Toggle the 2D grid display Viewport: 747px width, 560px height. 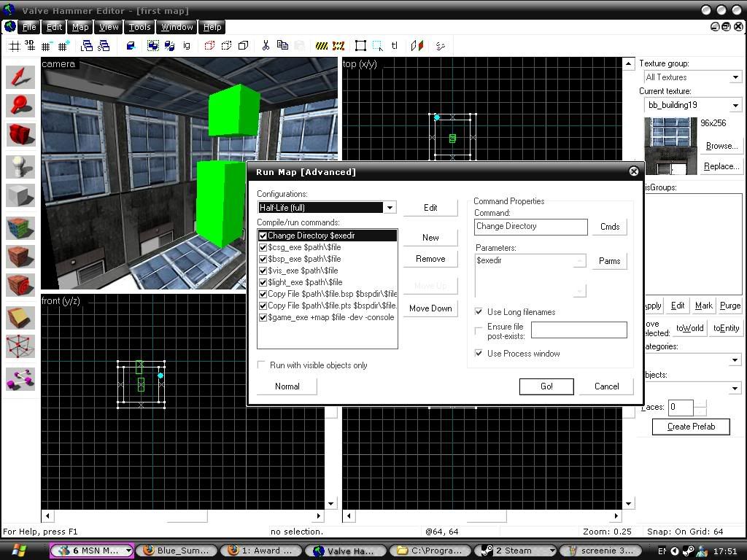point(15,46)
